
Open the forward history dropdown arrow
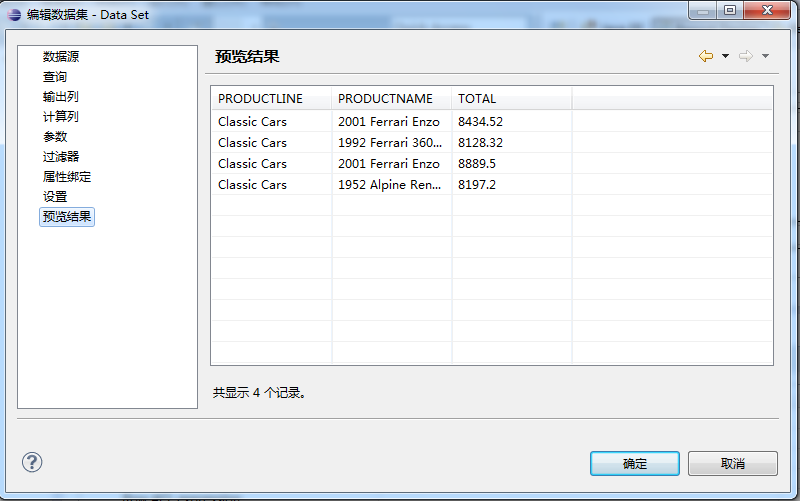click(765, 56)
